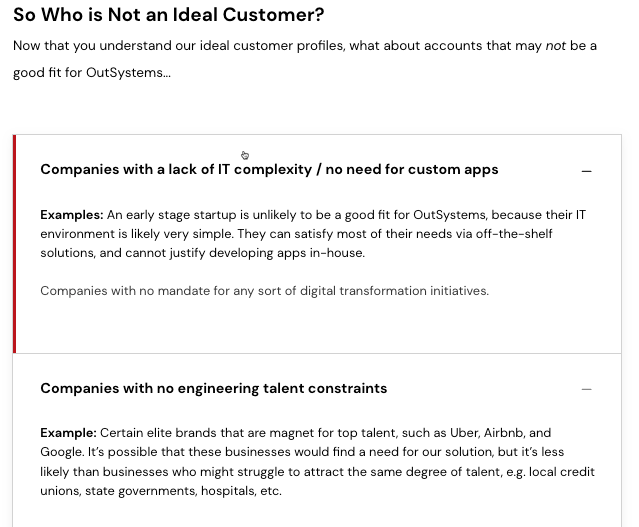This screenshot has height=527, width=639.
Task: Click 'unions, state governments, hospitals, etc.' line
Action: (x=161, y=491)
